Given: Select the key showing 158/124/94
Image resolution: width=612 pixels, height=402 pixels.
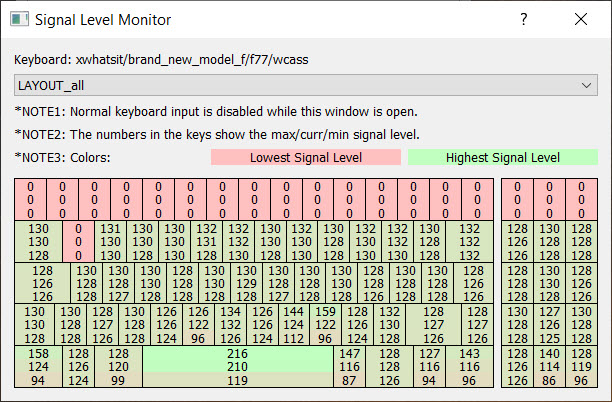Looking at the screenshot, I should (x=38, y=367).
